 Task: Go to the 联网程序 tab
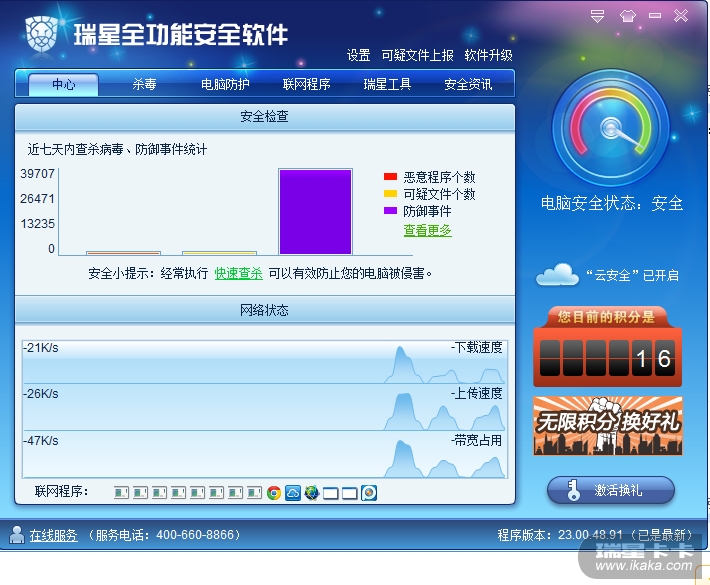click(307, 84)
